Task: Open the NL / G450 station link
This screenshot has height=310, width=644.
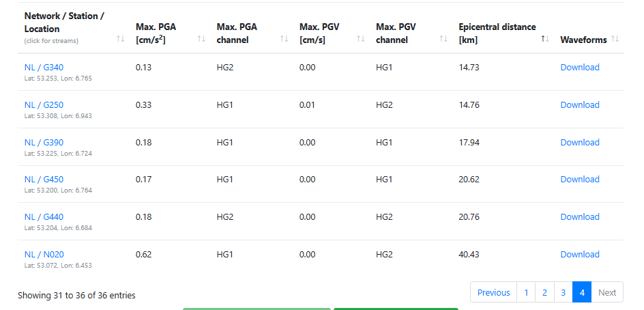Action: (x=44, y=180)
